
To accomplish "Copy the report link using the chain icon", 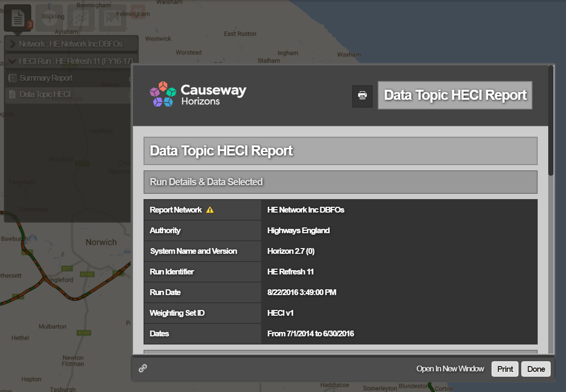I will (143, 368).
